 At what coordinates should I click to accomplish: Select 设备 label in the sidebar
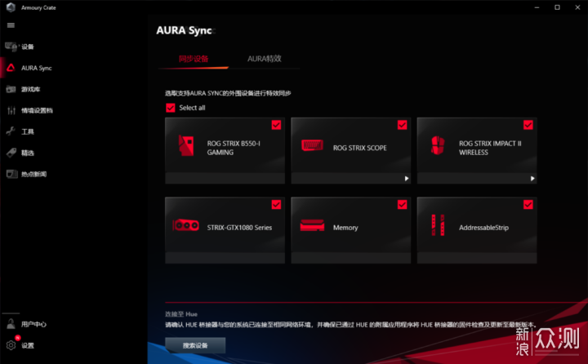(28, 47)
